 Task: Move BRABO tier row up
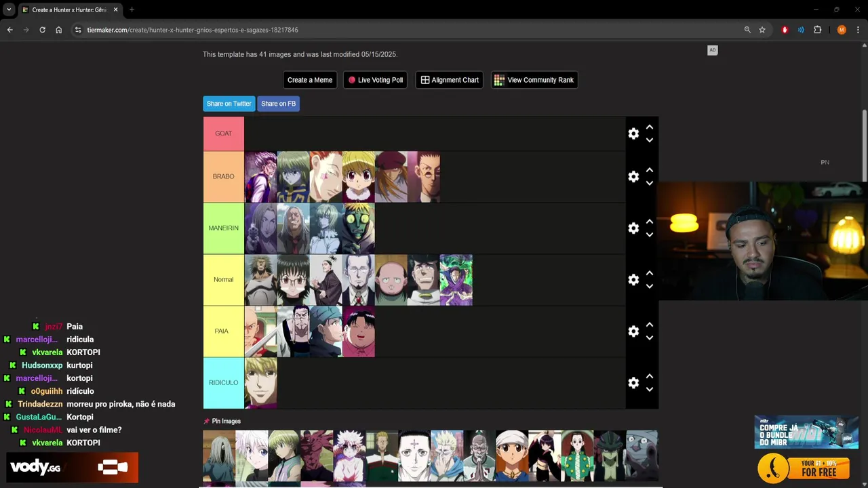coord(650,170)
